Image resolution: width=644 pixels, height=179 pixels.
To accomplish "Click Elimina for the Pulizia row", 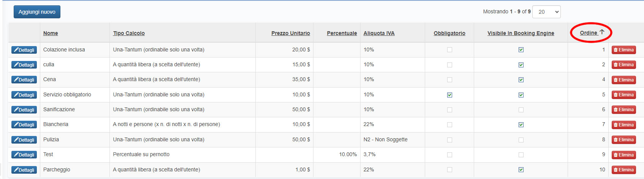I will (623, 140).
